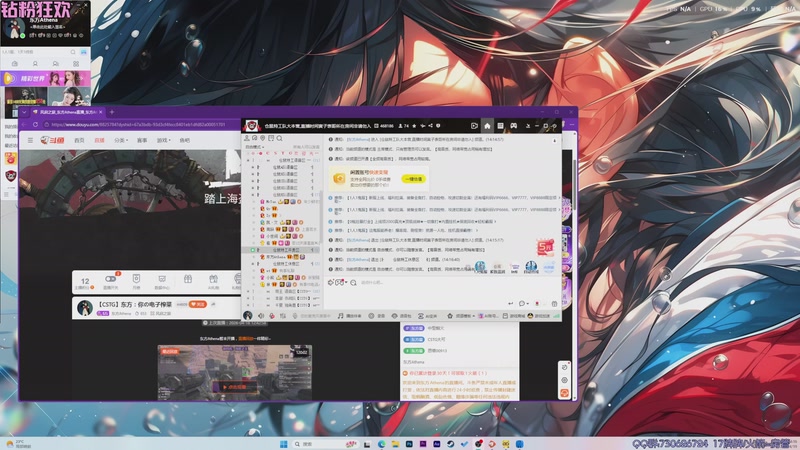Open the home icon in YY top bar
Image resolution: width=800 pixels, height=450 pixels.
click(487, 126)
